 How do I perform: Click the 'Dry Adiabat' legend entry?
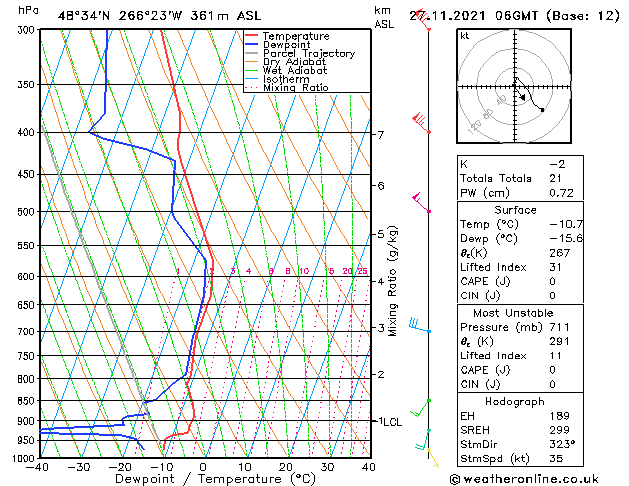[x=294, y=62]
